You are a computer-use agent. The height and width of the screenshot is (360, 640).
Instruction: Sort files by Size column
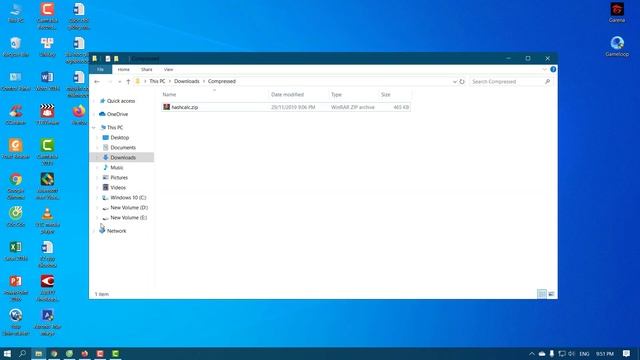click(395, 94)
